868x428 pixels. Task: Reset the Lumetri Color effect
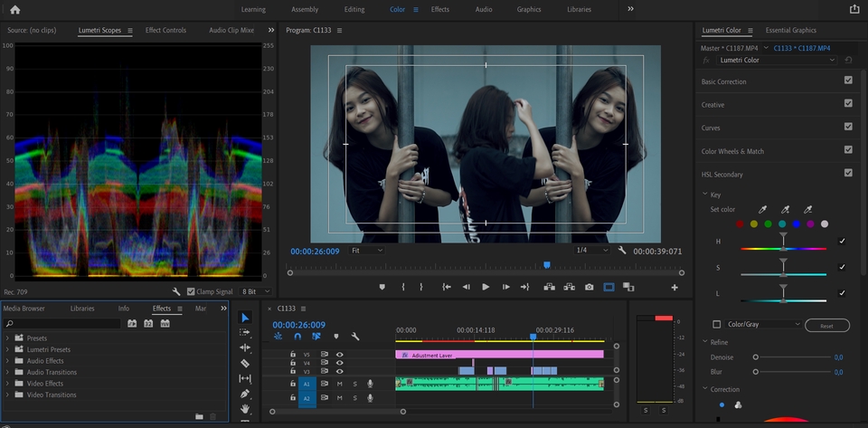click(849, 60)
